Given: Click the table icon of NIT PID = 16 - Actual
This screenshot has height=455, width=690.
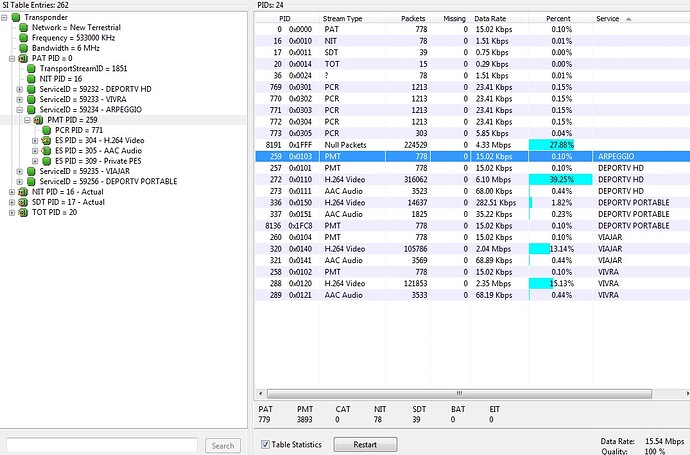Looking at the screenshot, I should (x=23, y=192).
